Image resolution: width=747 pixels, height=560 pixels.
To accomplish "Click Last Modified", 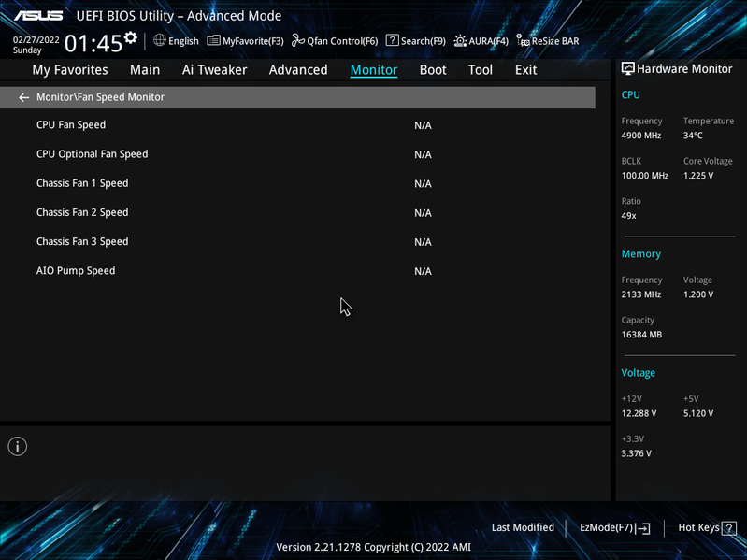I will click(x=523, y=527).
